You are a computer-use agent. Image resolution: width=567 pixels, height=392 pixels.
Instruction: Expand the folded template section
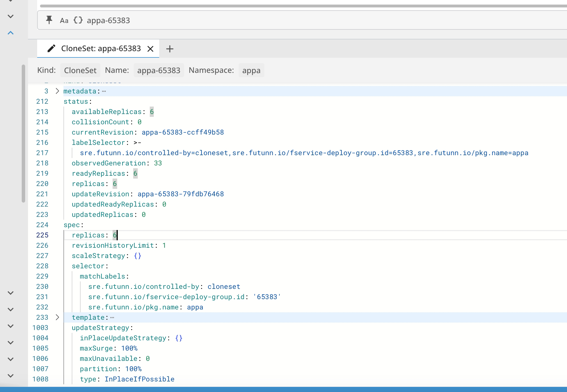pyautogui.click(x=57, y=317)
